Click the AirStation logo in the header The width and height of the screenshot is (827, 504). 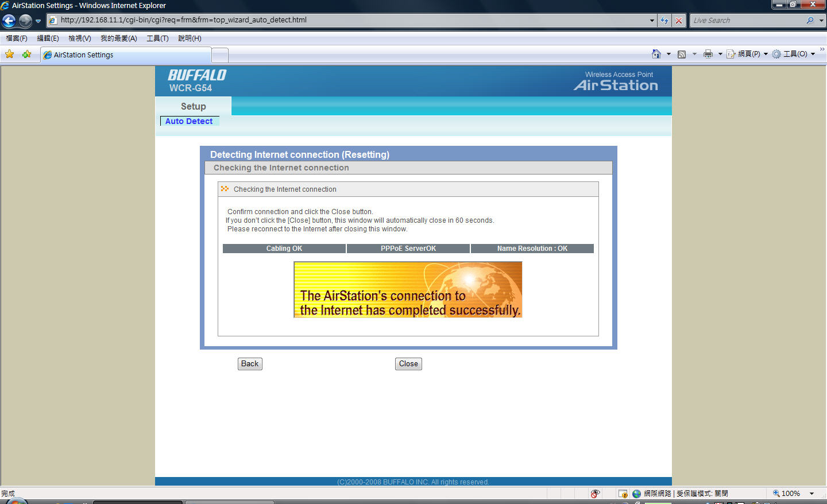(x=616, y=86)
